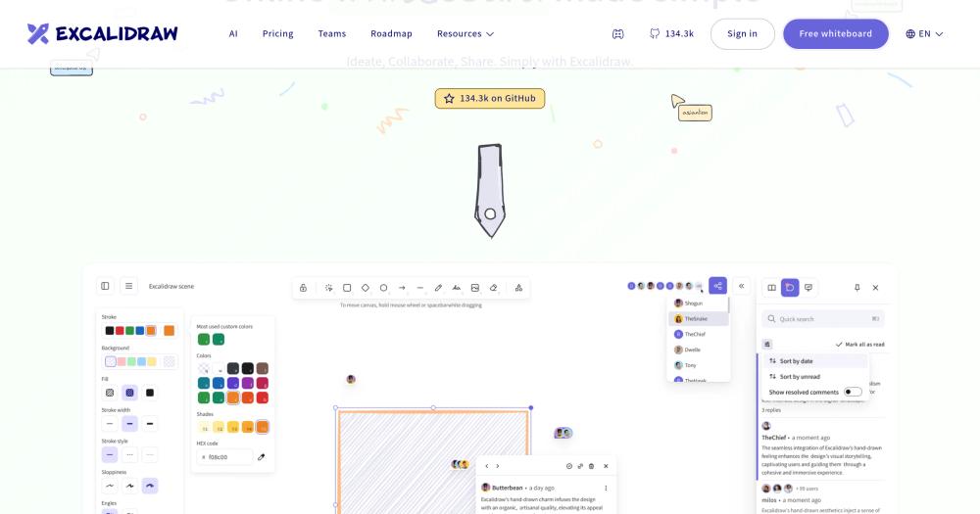Open the three-dot menu on Butterbean's comment
The width and height of the screenshot is (980, 514).
[x=606, y=488]
